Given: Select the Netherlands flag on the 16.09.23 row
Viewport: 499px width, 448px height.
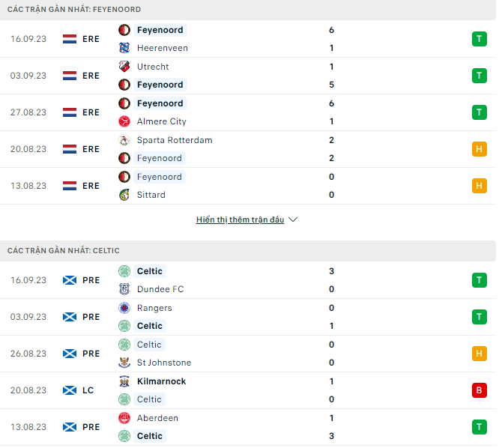Looking at the screenshot, I should tap(70, 39).
